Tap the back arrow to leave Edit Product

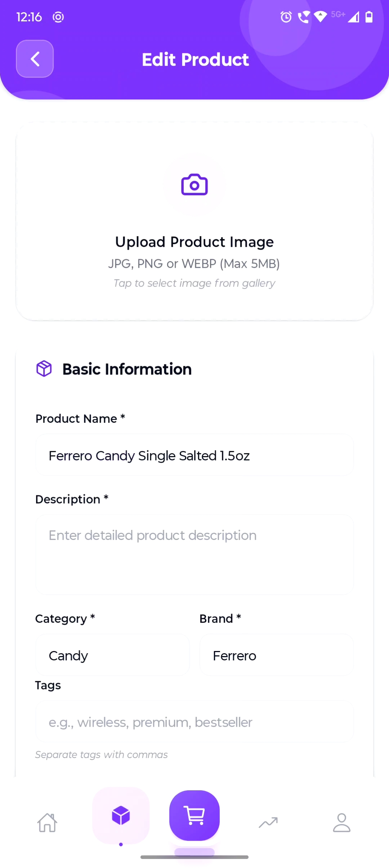[35, 59]
